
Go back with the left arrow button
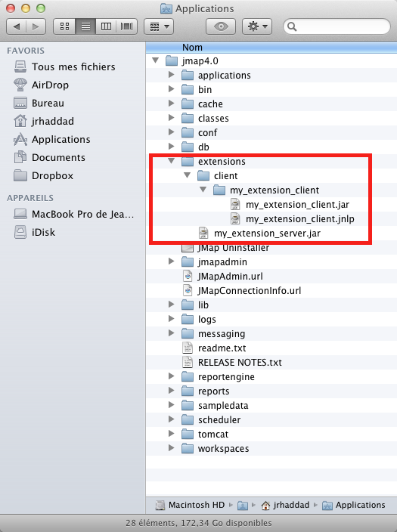(x=17, y=26)
